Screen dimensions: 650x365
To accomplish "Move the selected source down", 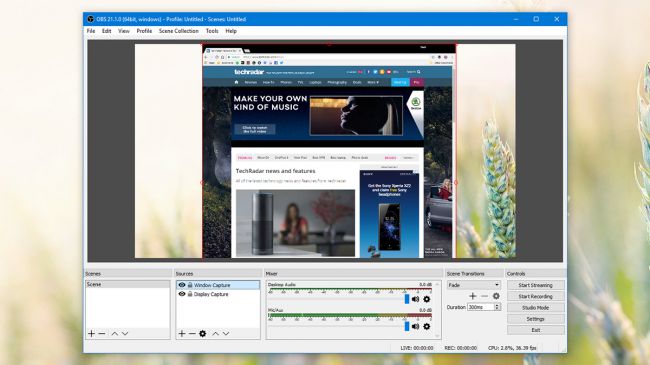I will click(226, 333).
